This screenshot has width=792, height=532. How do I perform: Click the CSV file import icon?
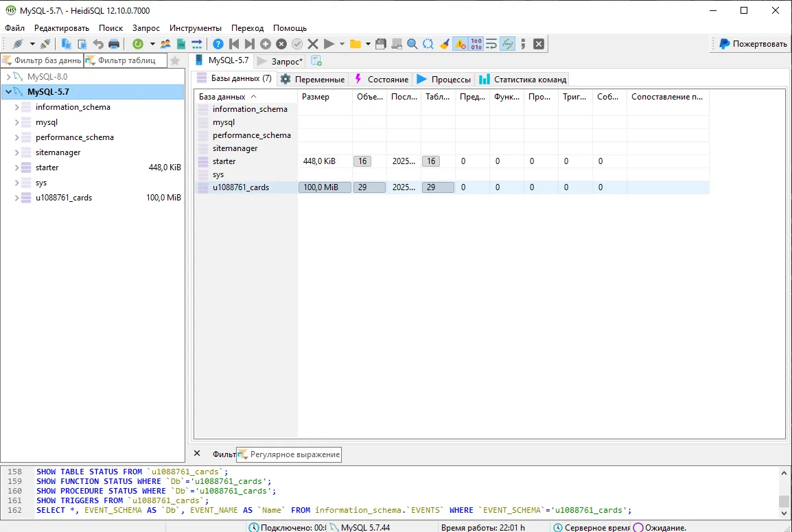coord(180,44)
